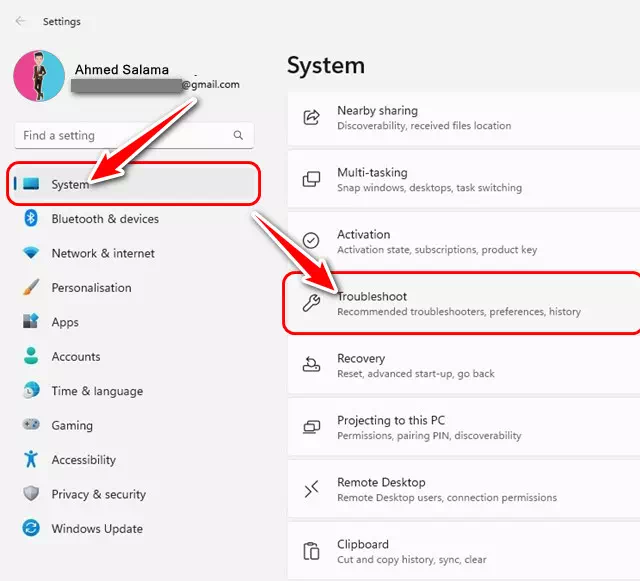The width and height of the screenshot is (640, 581).
Task: Open the Gaming controller icon
Action: 31,424
